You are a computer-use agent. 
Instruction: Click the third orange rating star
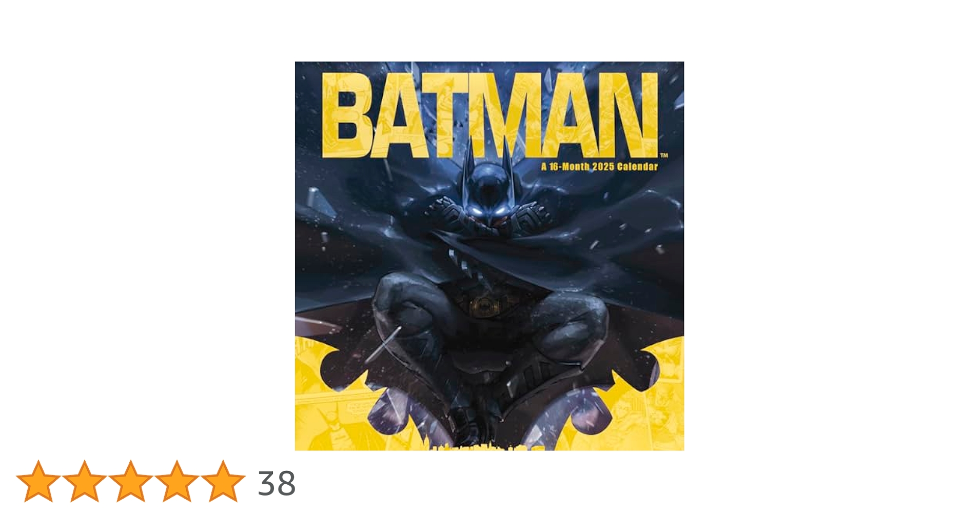(131, 481)
